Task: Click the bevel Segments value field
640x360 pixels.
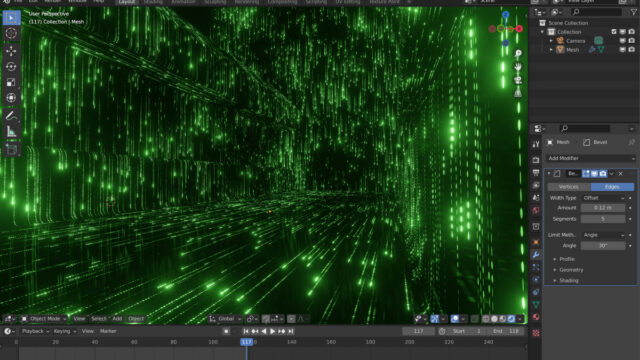Action: [x=603, y=219]
